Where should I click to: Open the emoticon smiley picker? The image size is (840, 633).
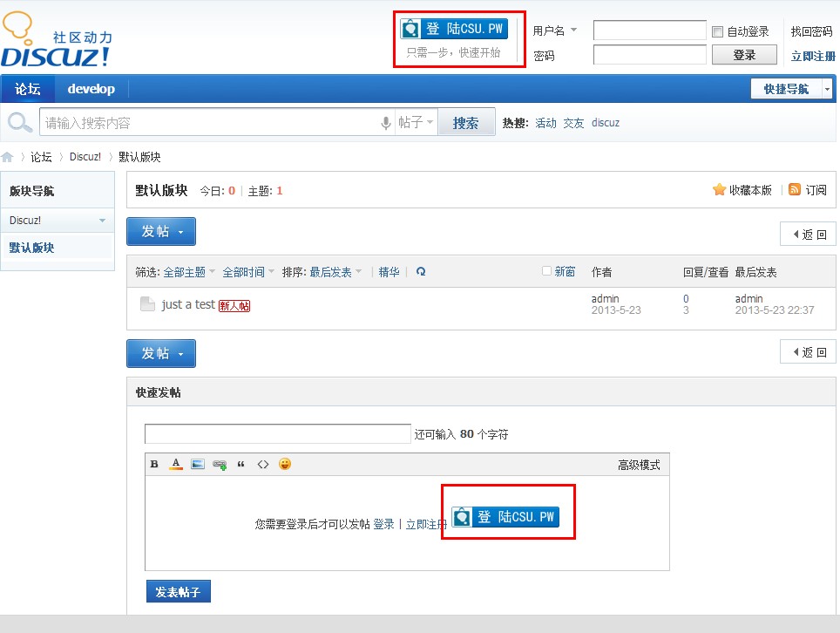285,464
